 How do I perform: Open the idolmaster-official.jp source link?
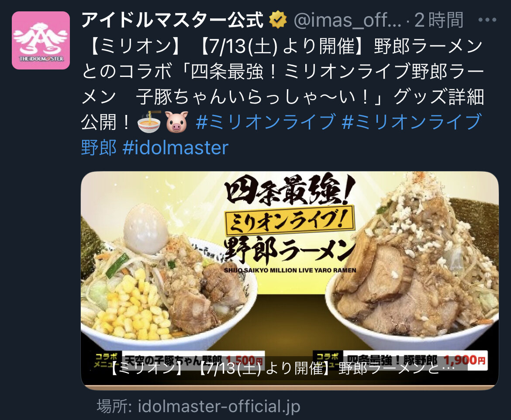coord(219,406)
